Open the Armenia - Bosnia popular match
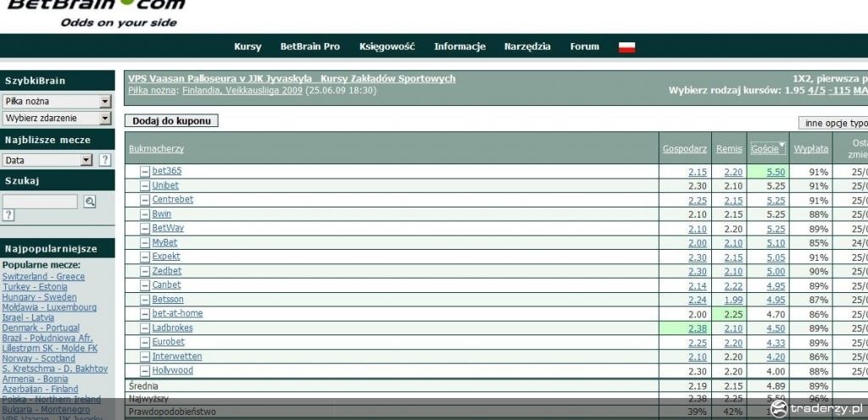Viewport: 868px width, 420px height. [x=36, y=379]
